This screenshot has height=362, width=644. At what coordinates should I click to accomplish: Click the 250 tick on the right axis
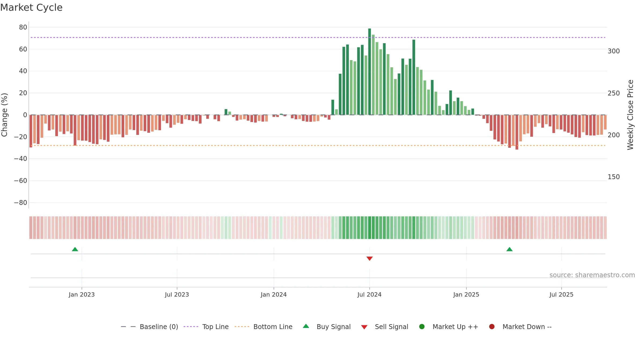pos(614,93)
